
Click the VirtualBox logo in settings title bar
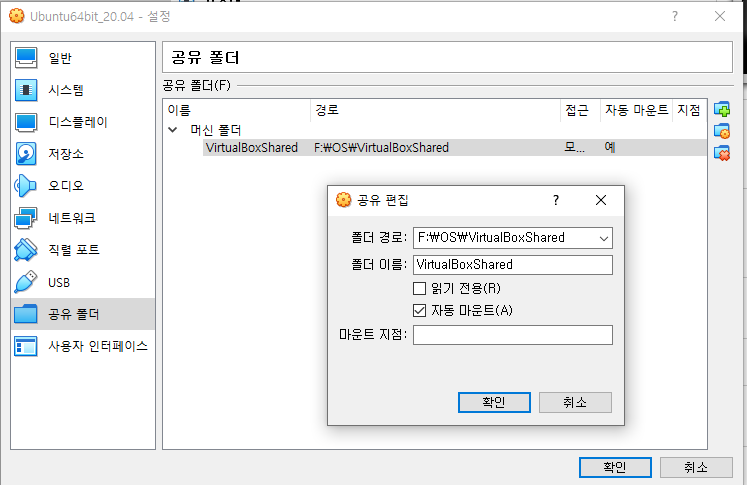click(x=17, y=16)
